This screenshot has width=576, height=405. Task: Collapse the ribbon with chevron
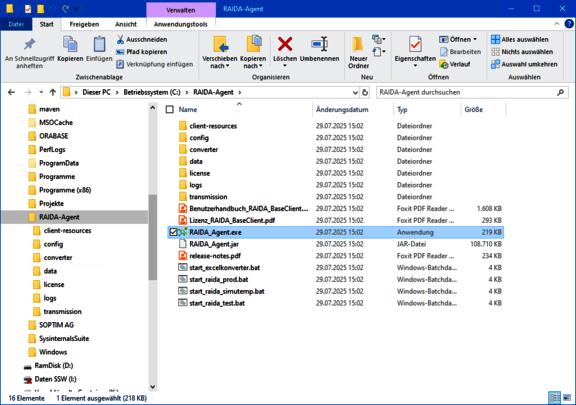point(557,24)
